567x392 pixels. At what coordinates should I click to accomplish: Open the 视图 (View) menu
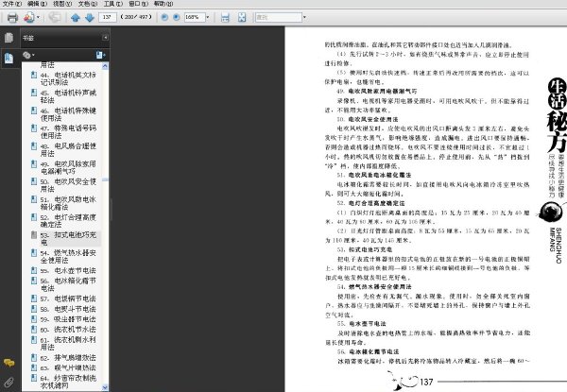[x=62, y=4]
